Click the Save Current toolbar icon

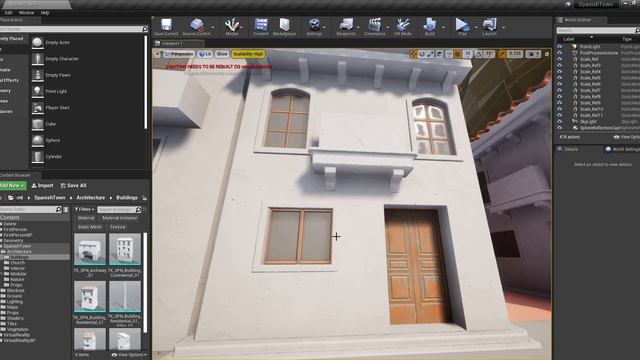(166, 27)
